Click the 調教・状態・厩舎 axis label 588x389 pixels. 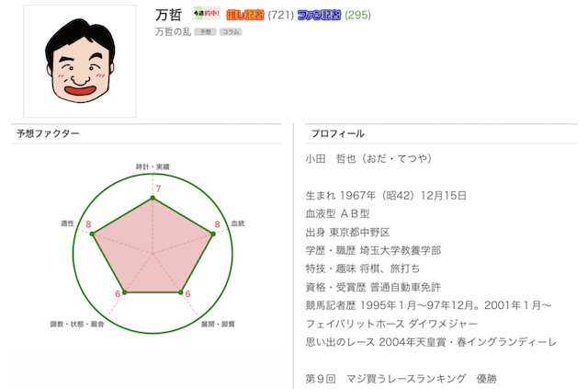(x=77, y=324)
